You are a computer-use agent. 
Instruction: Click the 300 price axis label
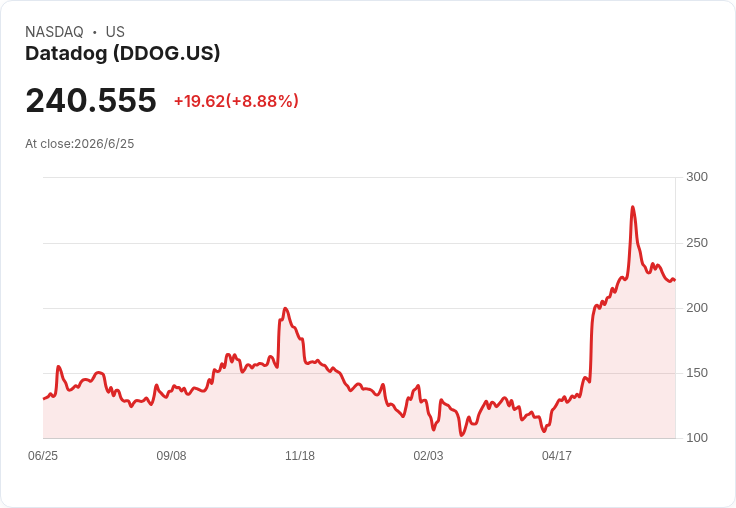coord(697,177)
